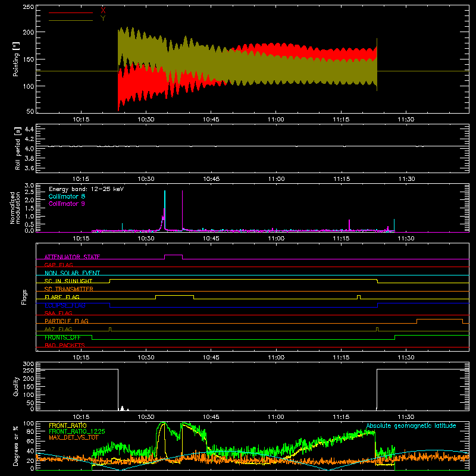The height and width of the screenshot is (476, 476).
Task: Click the NON_SOLAR_EVENT flag label
Action: coord(72,273)
